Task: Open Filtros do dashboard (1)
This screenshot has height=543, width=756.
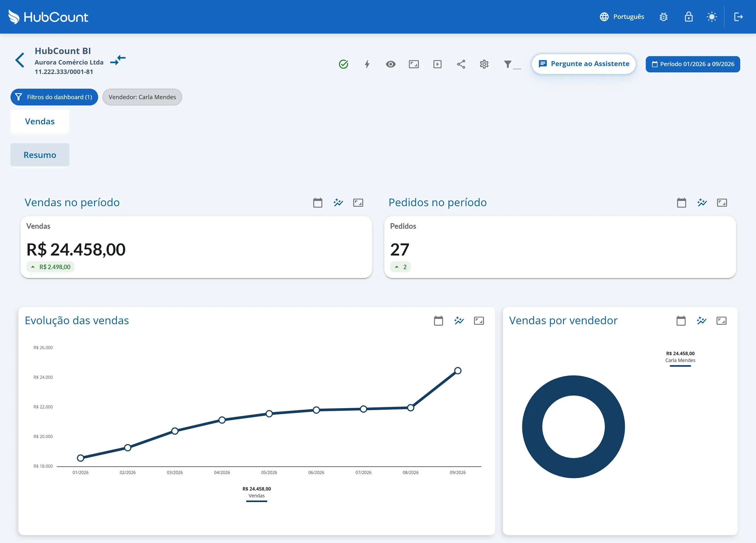Action: click(x=54, y=97)
